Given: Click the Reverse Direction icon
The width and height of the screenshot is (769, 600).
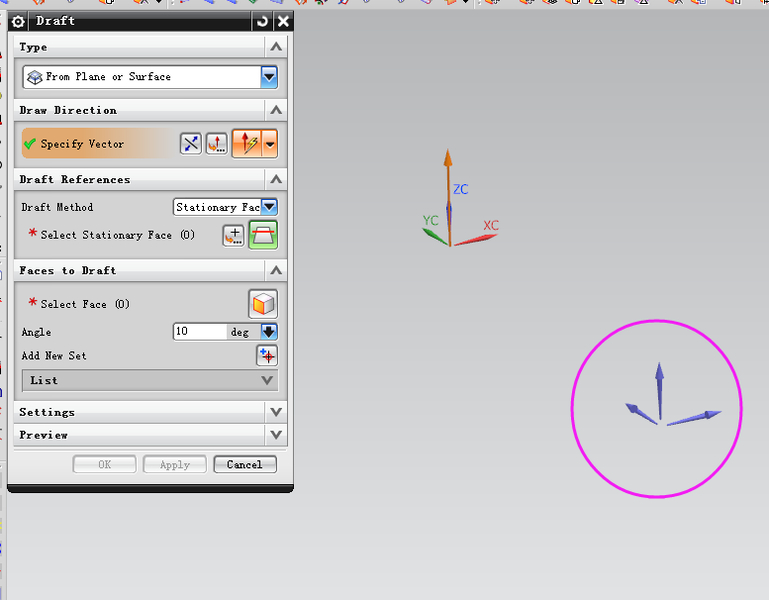Looking at the screenshot, I should point(191,144).
